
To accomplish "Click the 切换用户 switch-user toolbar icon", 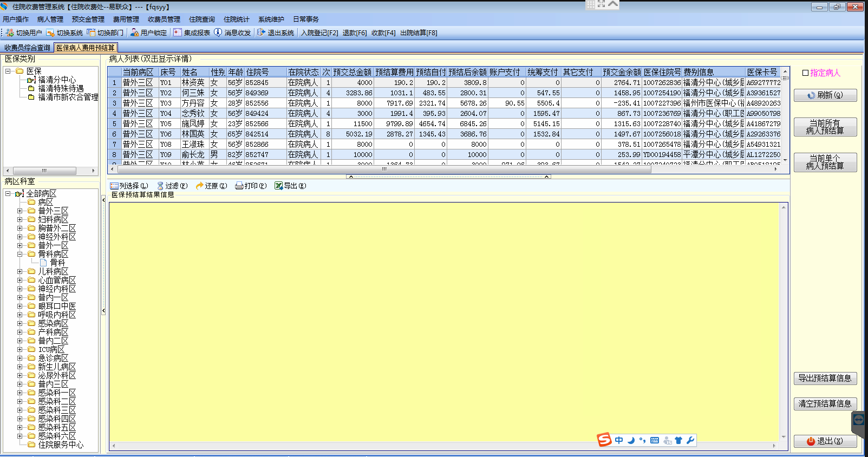I will (10, 32).
